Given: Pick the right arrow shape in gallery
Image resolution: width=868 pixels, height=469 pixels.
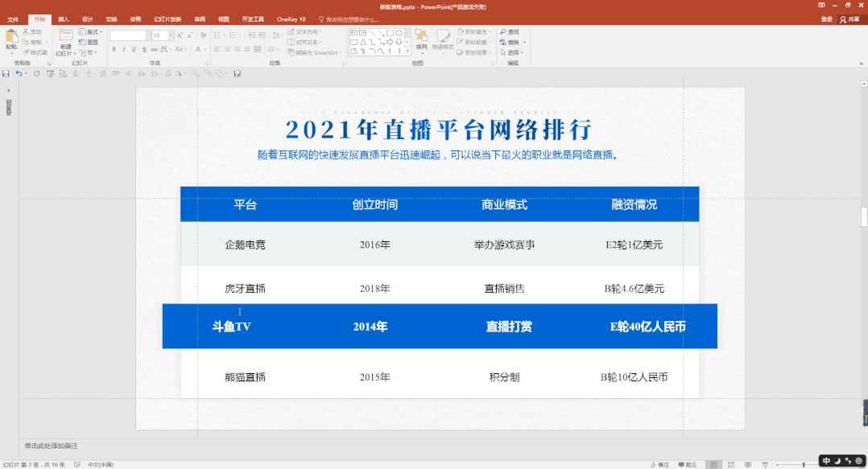Looking at the screenshot, I should pyautogui.click(x=390, y=42).
